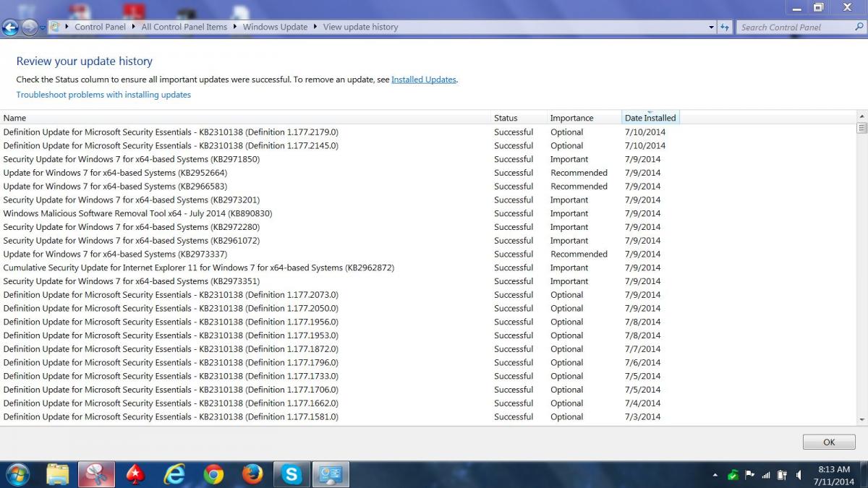Open the recent pages dropdown arrow
868x488 pixels.
tap(43, 27)
